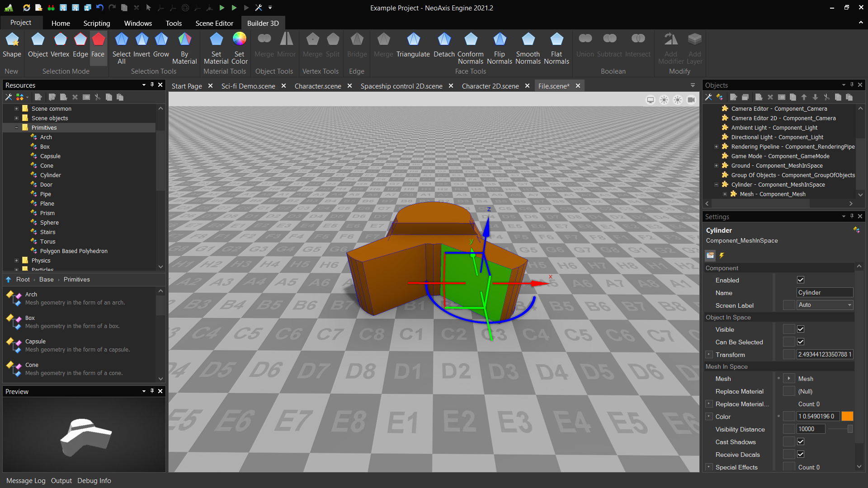
Task: Toggle the Receive Decals checkbox
Action: click(x=801, y=454)
